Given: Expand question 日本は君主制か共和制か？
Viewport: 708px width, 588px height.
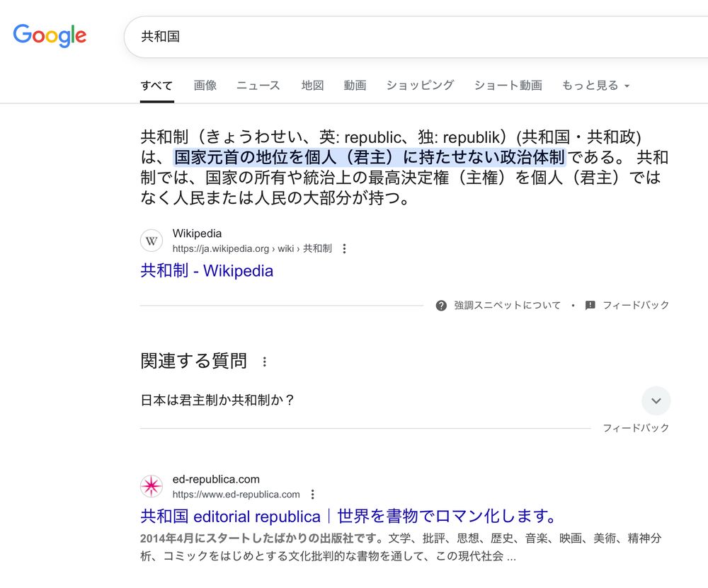Looking at the screenshot, I should tap(405, 400).
